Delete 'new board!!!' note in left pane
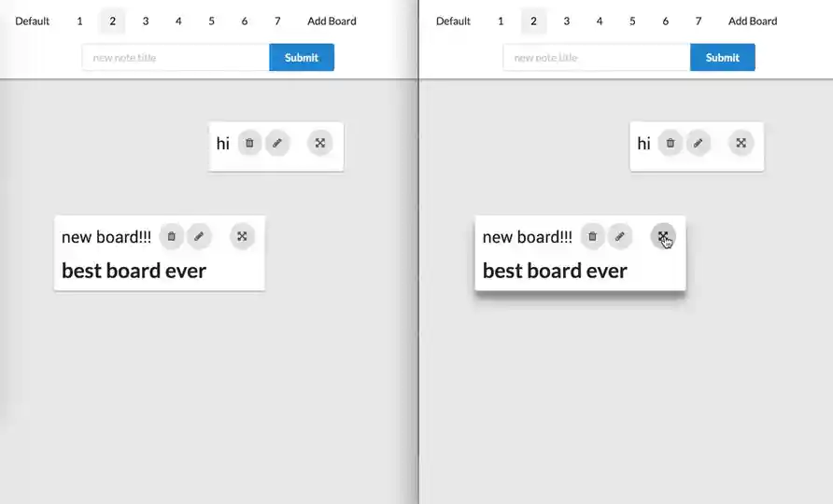 171,236
